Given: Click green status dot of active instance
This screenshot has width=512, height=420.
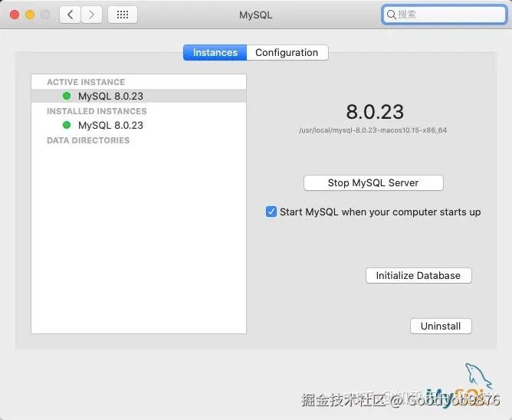Looking at the screenshot, I should (67, 96).
